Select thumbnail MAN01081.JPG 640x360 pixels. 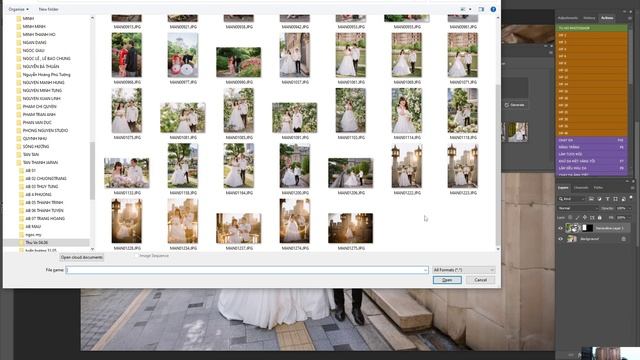[x=183, y=118]
